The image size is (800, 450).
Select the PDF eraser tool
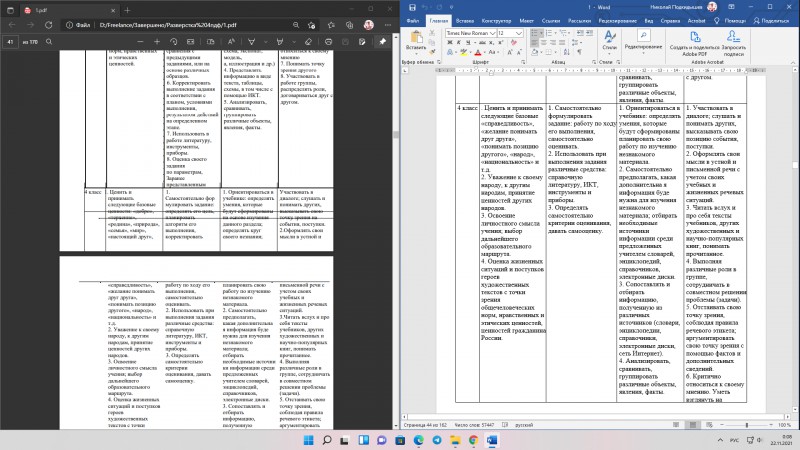pos(308,42)
